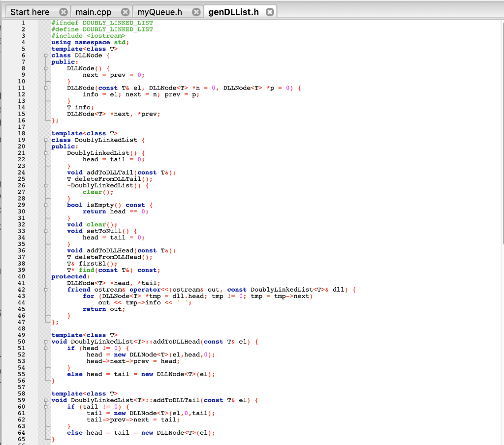The width and height of the screenshot is (504, 445).
Task: Collapse the DoublyLinkedList class fold marker
Action: tap(45, 140)
